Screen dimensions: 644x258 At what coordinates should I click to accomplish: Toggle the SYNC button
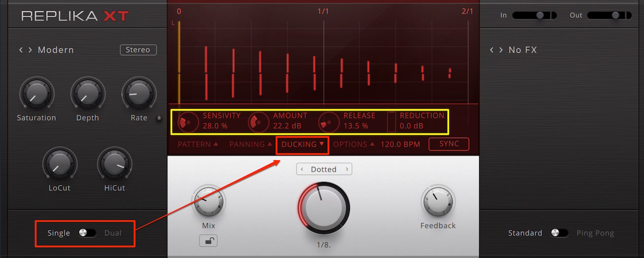[449, 144]
